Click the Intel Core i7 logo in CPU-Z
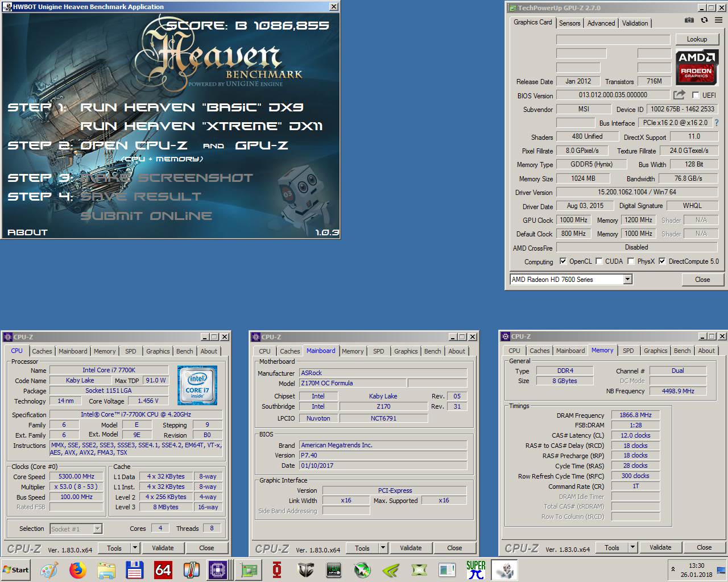728x582 pixels. click(x=197, y=385)
